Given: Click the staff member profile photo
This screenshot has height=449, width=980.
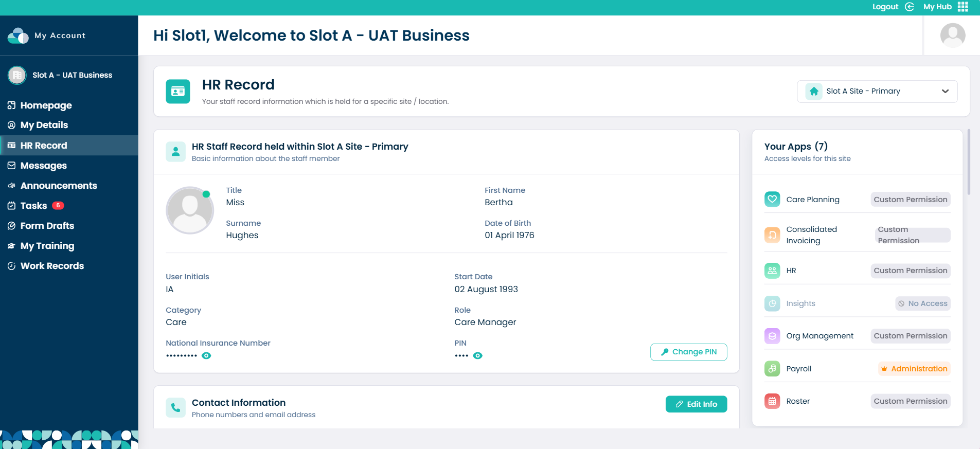Looking at the screenshot, I should click(190, 210).
